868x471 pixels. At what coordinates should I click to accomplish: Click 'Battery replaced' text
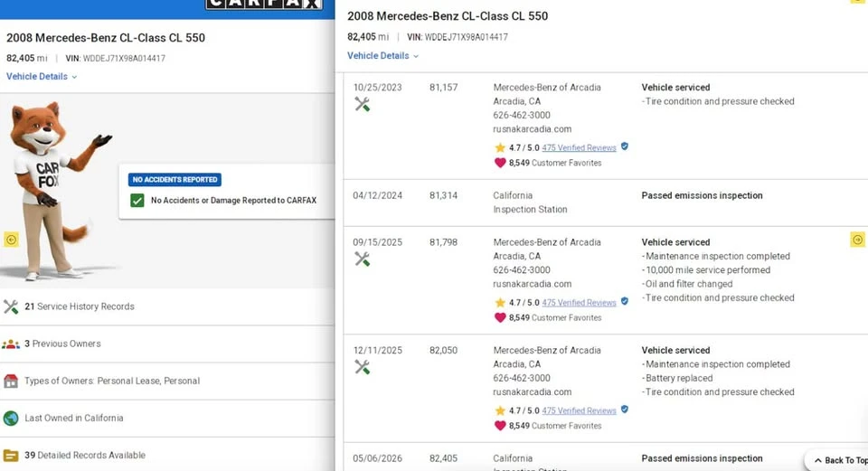pos(679,378)
